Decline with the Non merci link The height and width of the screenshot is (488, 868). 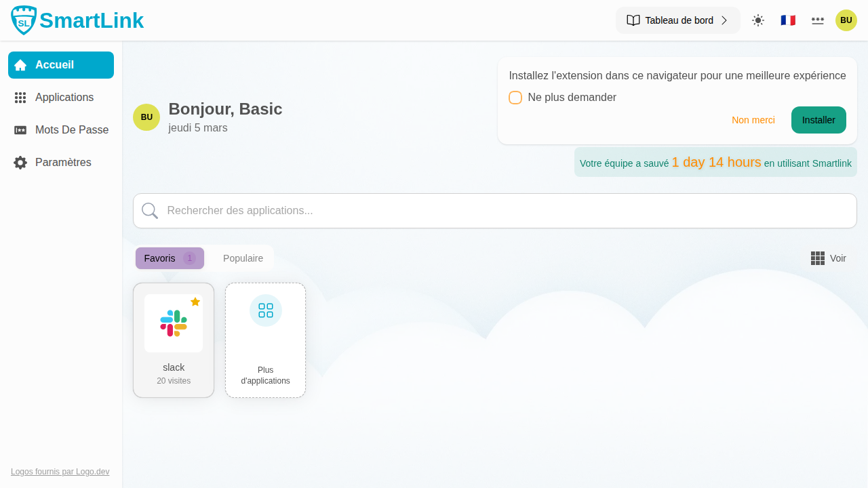[x=753, y=120]
